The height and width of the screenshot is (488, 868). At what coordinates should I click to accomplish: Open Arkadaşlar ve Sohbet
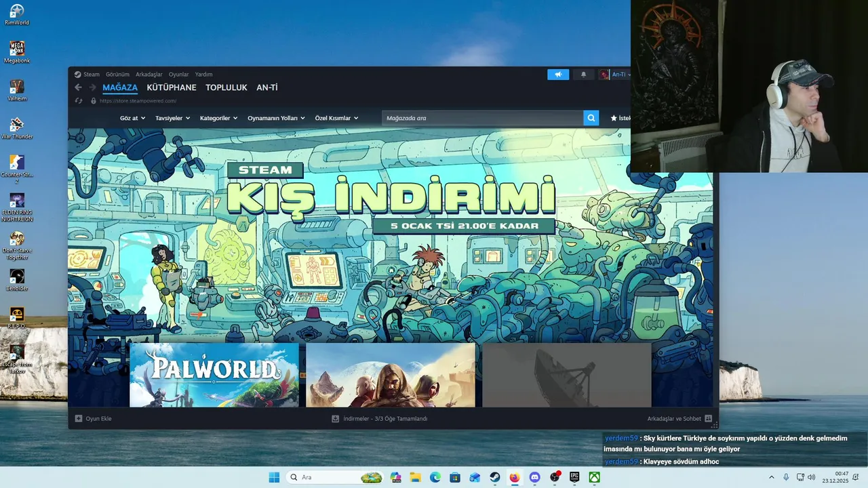pos(679,419)
